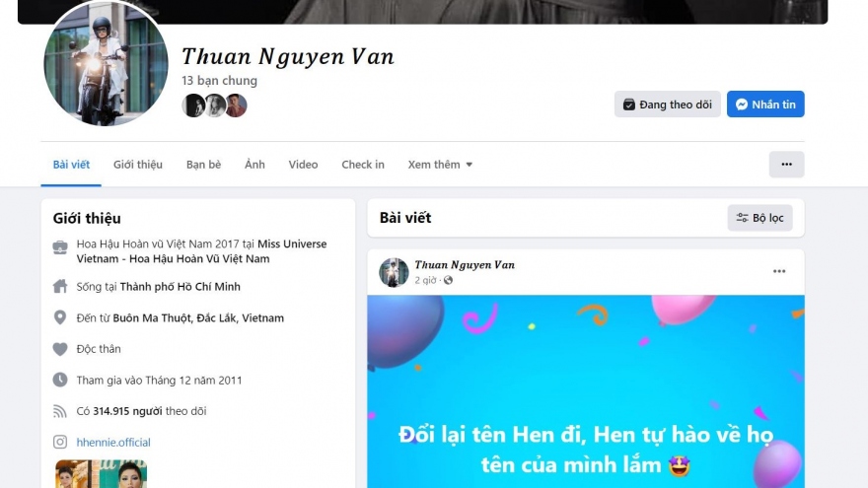Click the followers RSS icon
This screenshot has height=488, width=868.
point(60,411)
